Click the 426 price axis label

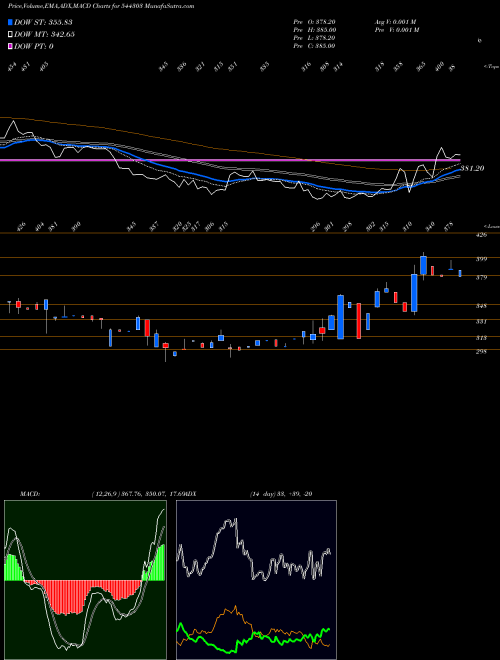click(x=481, y=235)
